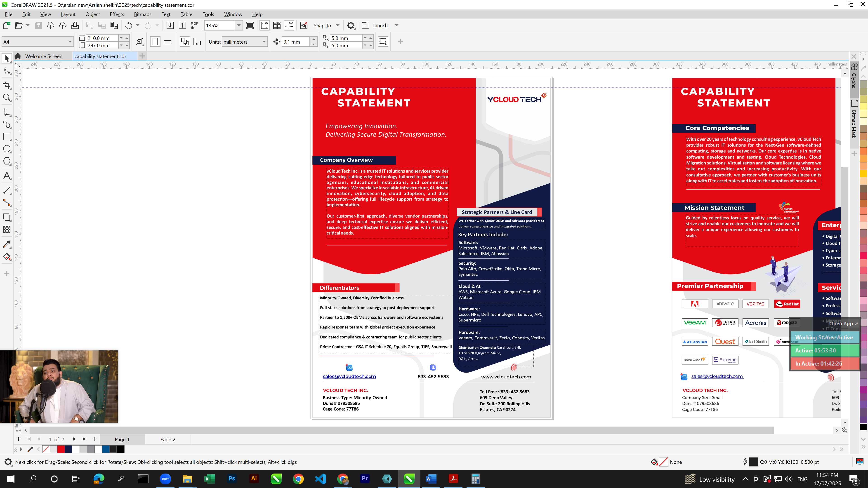Expand the Snap To dropdown
The image size is (868, 488).
tap(338, 25)
